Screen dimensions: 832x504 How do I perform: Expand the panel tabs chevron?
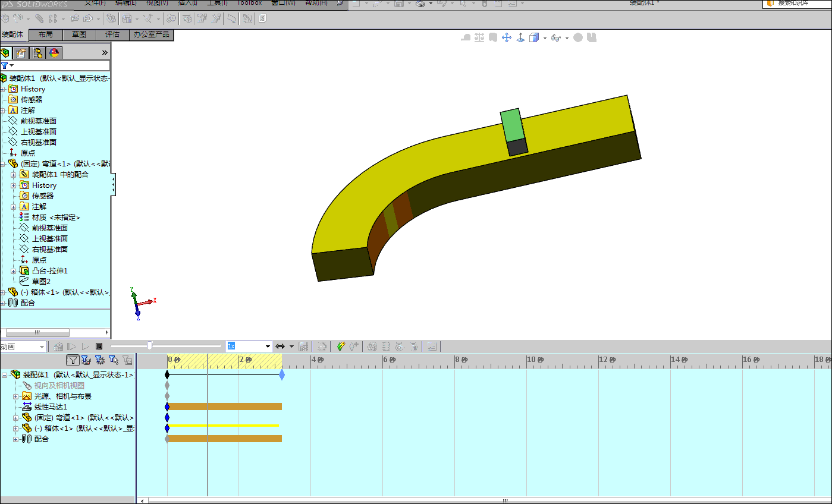pos(105,53)
